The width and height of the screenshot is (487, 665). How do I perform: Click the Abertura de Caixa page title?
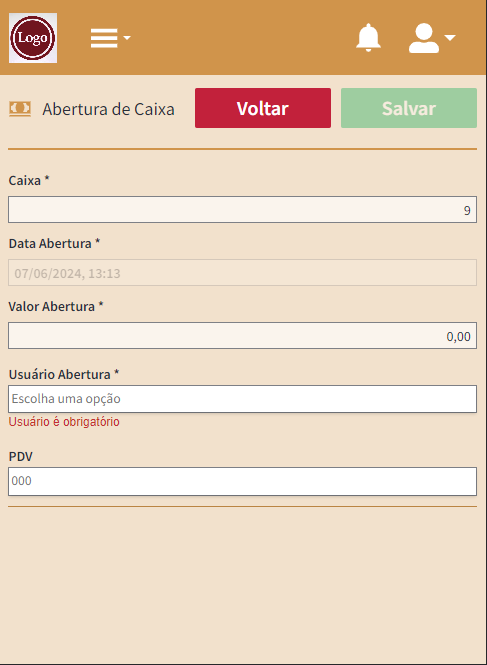108,109
